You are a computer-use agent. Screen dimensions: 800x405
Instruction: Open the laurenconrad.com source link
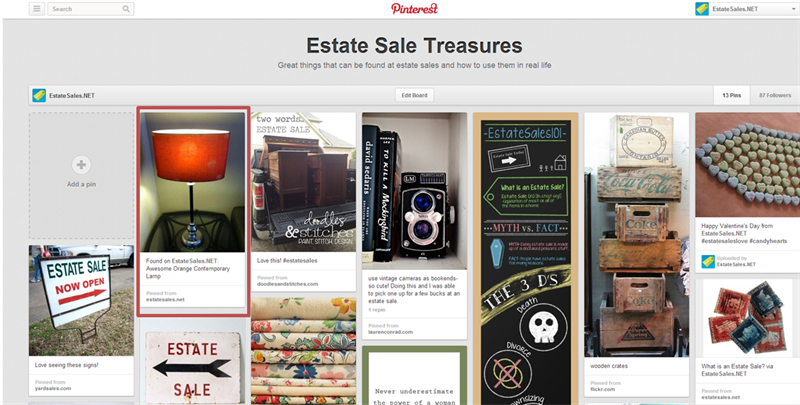pyautogui.click(x=390, y=332)
